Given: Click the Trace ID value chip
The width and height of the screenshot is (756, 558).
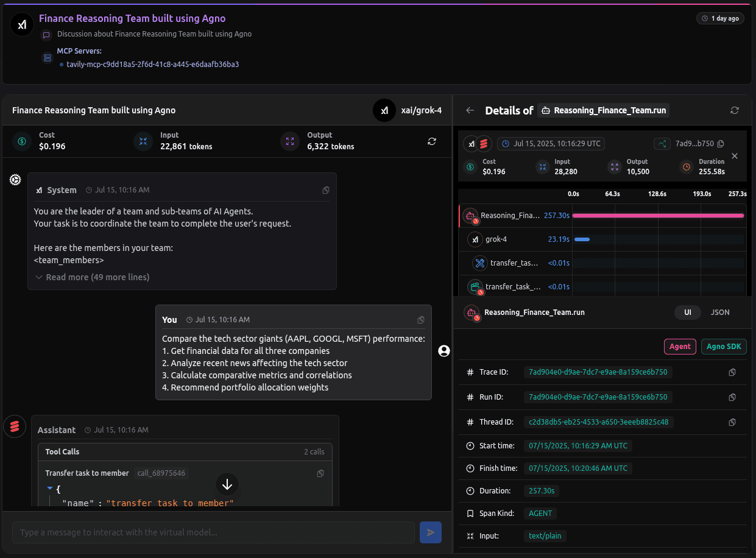Looking at the screenshot, I should pos(598,372).
